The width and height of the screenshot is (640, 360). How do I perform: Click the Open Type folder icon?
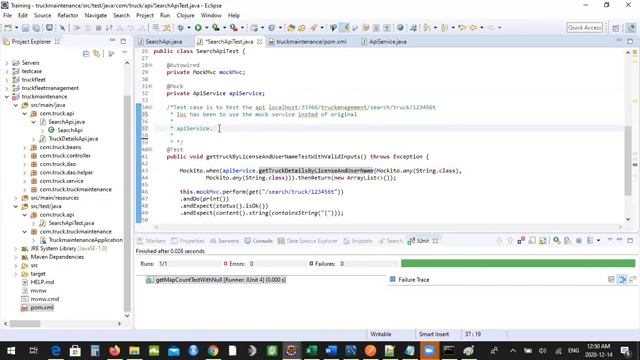(x=291, y=28)
